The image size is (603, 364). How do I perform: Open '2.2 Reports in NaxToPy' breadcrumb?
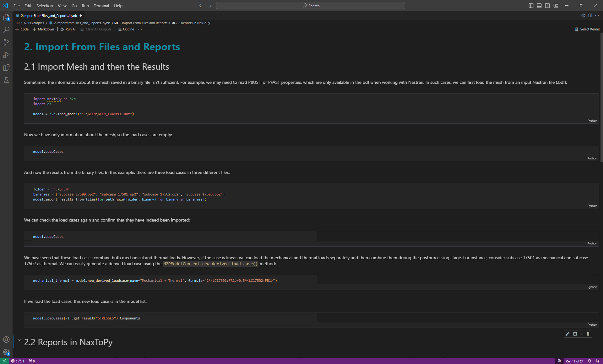[191, 23]
